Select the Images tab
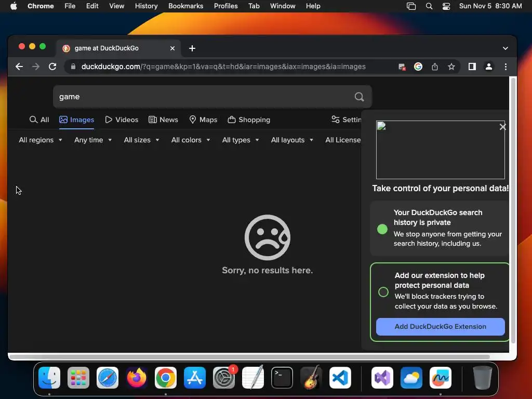The image size is (532, 399). (x=77, y=120)
